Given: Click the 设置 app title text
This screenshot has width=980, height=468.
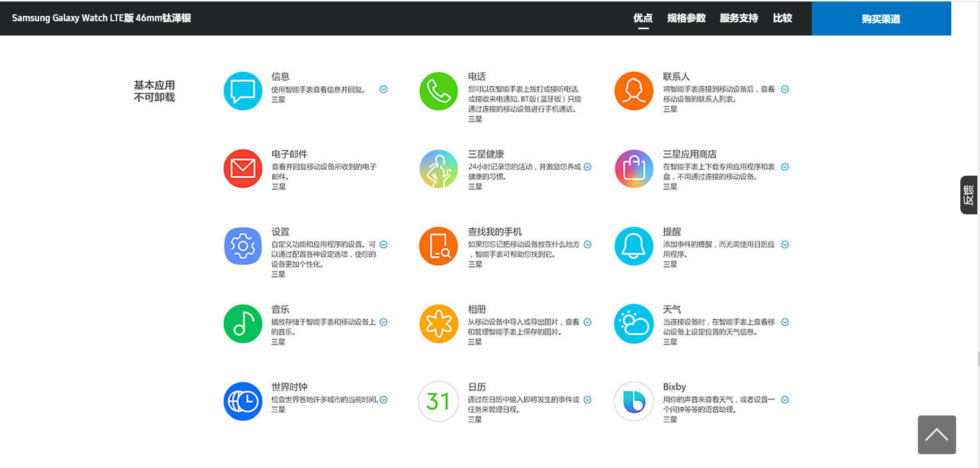Looking at the screenshot, I should click(281, 231).
